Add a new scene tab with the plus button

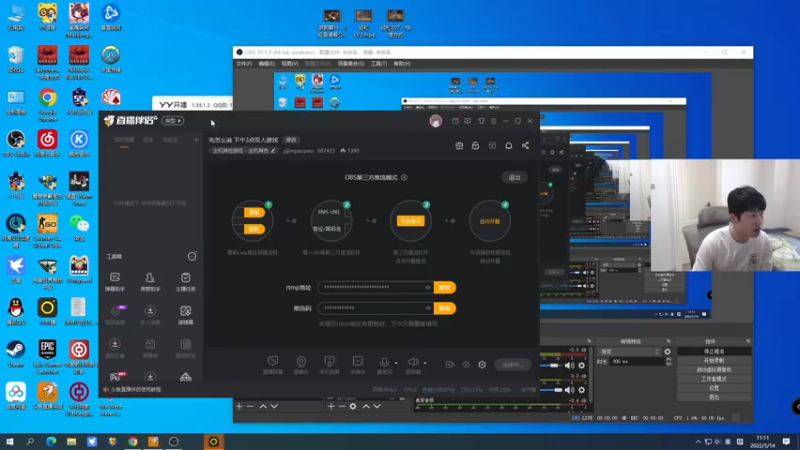coord(196,139)
